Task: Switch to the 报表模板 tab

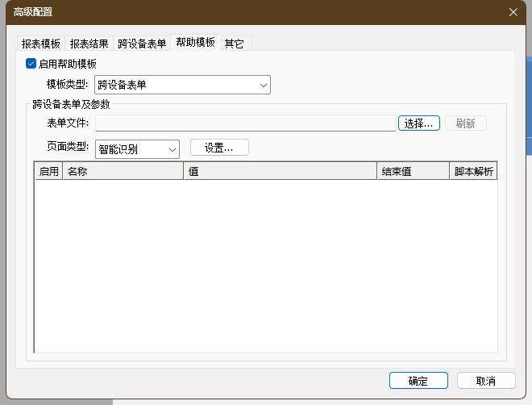Action: click(41, 44)
